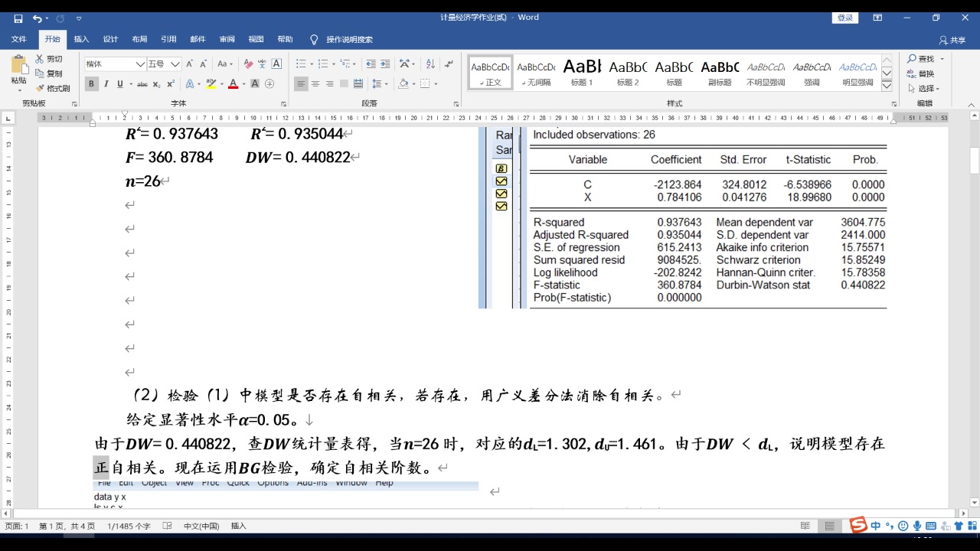This screenshot has width=980, height=551.
Task: Toggle insert/overtype mode 插入 in the status bar
Action: (239, 526)
